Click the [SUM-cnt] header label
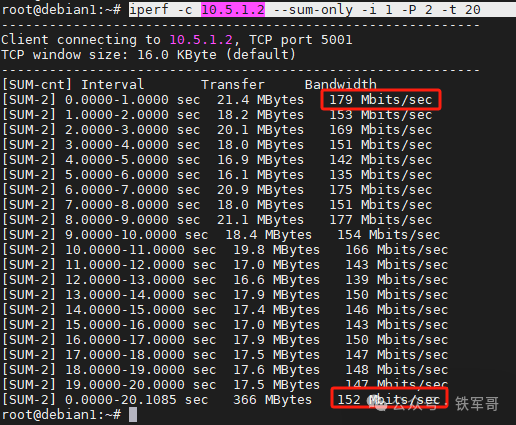Viewport: 516px width, 425px height. 37,85
